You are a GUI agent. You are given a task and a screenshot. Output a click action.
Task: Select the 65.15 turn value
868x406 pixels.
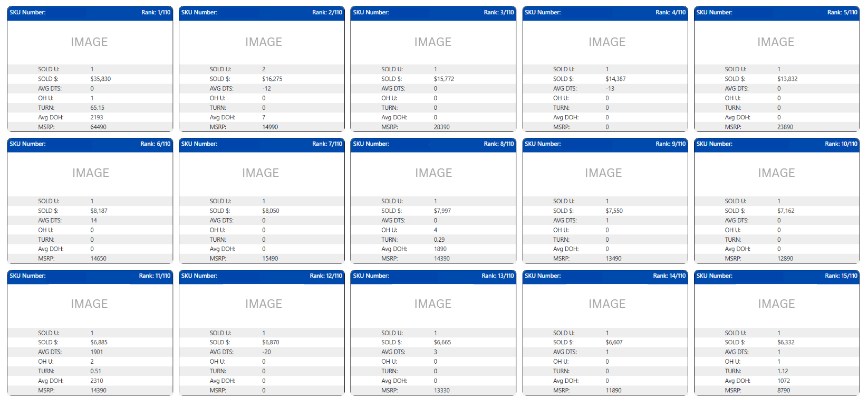tap(97, 108)
